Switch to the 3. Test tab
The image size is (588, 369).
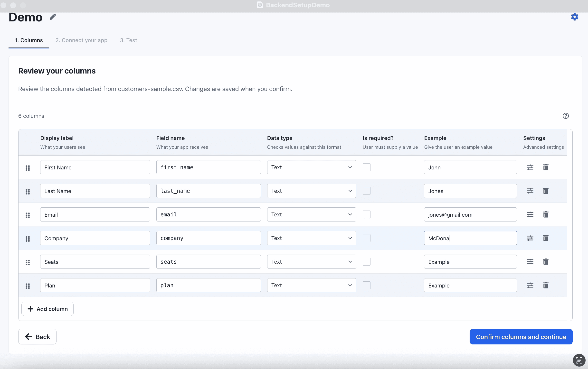click(x=128, y=40)
